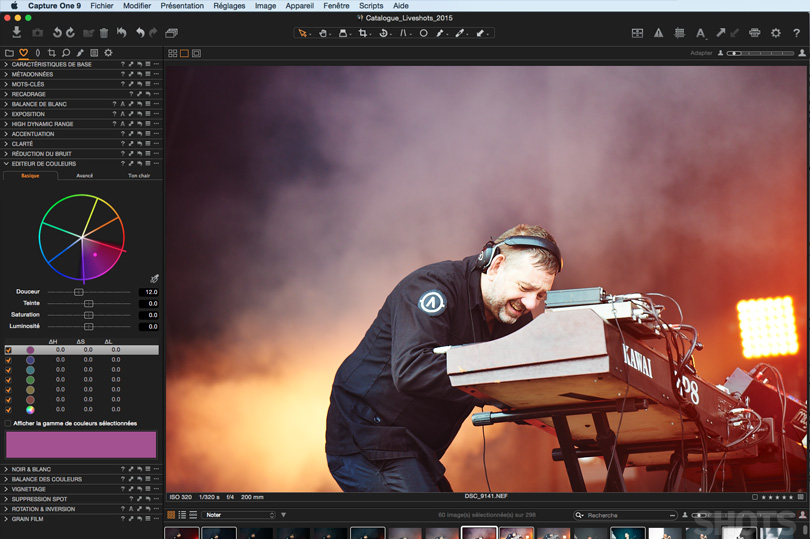Rotate image right with clockwise icon
This screenshot has height=539, width=810.
click(x=71, y=33)
